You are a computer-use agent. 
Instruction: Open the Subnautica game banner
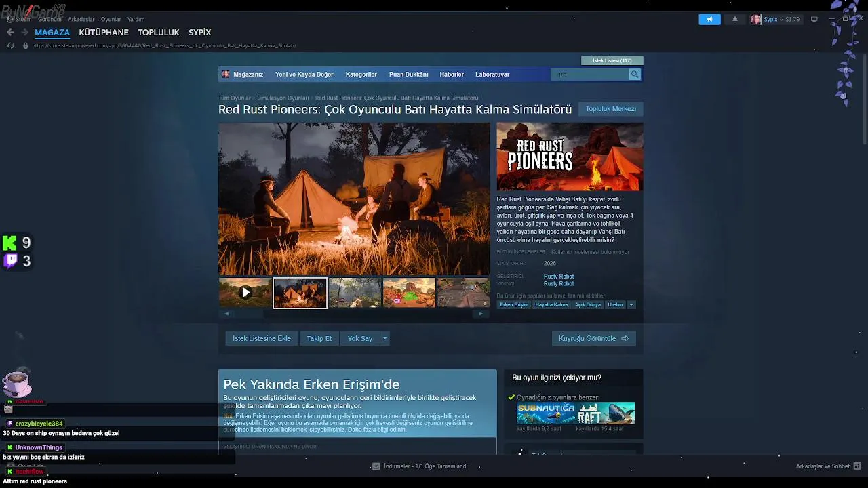[546, 413]
